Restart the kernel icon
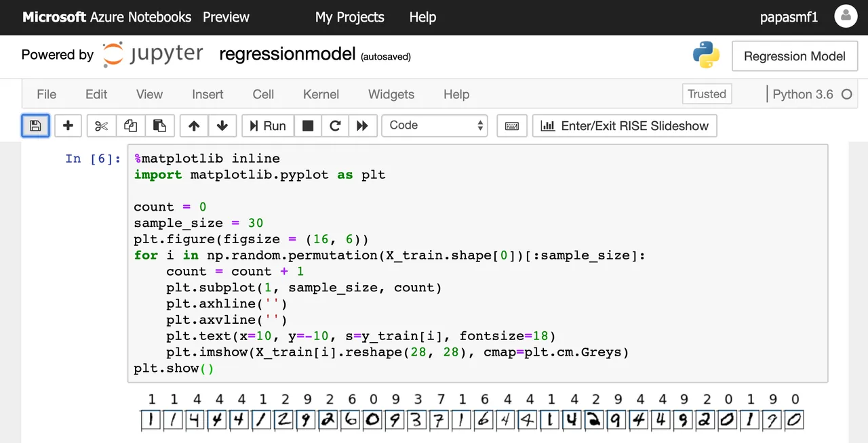 (335, 125)
